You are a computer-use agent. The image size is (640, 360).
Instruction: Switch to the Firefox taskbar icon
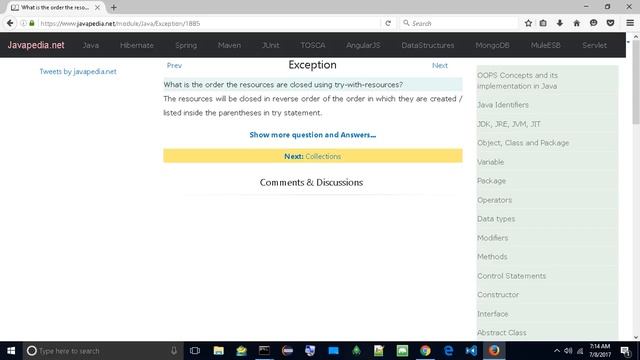[494, 351]
